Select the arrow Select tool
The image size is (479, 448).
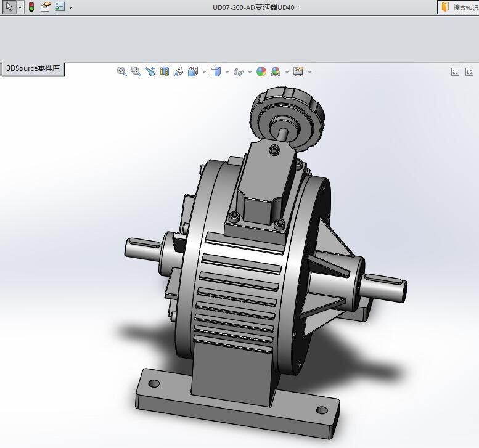click(x=9, y=7)
